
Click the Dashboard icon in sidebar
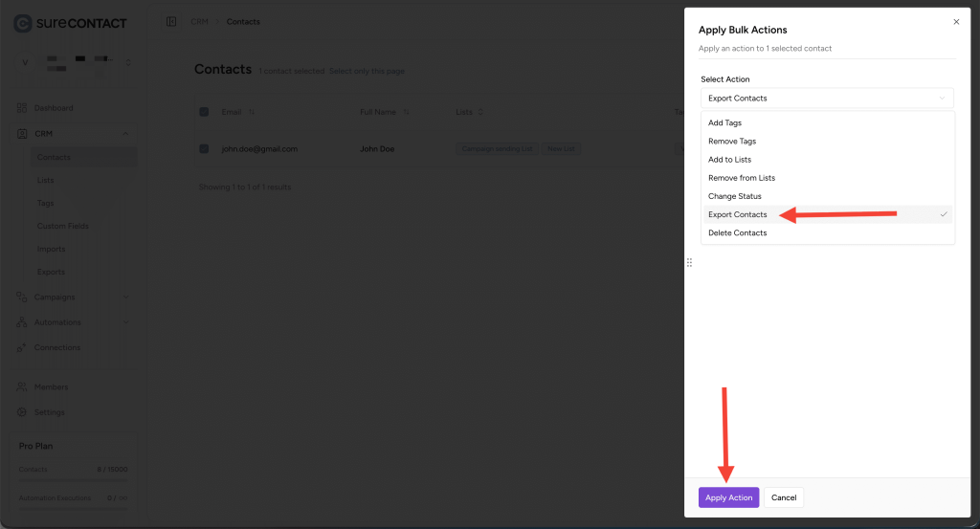pos(22,108)
